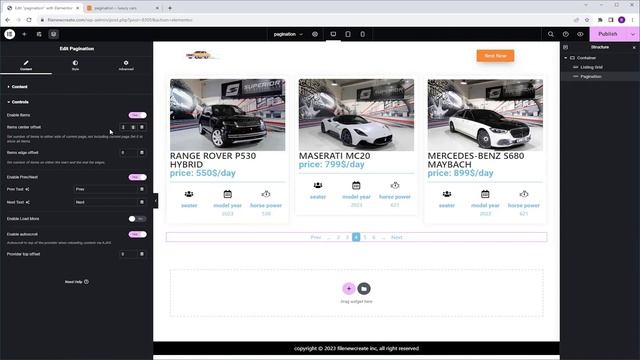640x360 pixels.
Task: Click the Prev Text input field
Action: click(x=106, y=189)
